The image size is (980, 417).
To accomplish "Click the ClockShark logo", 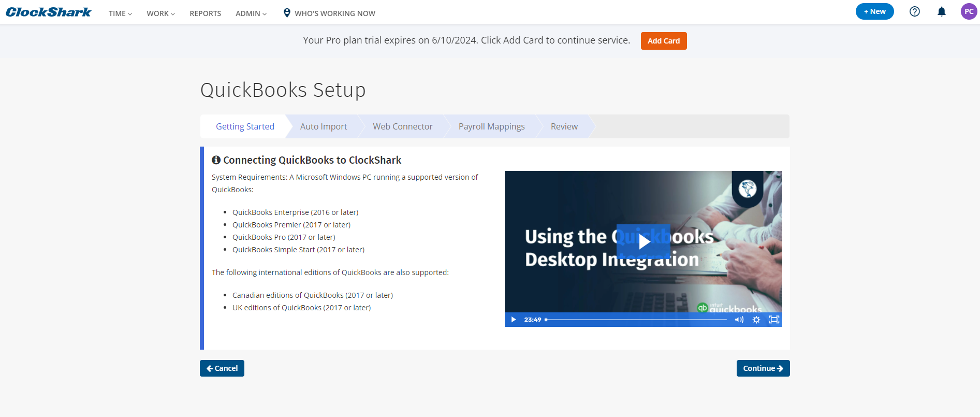I will pyautogui.click(x=48, y=12).
